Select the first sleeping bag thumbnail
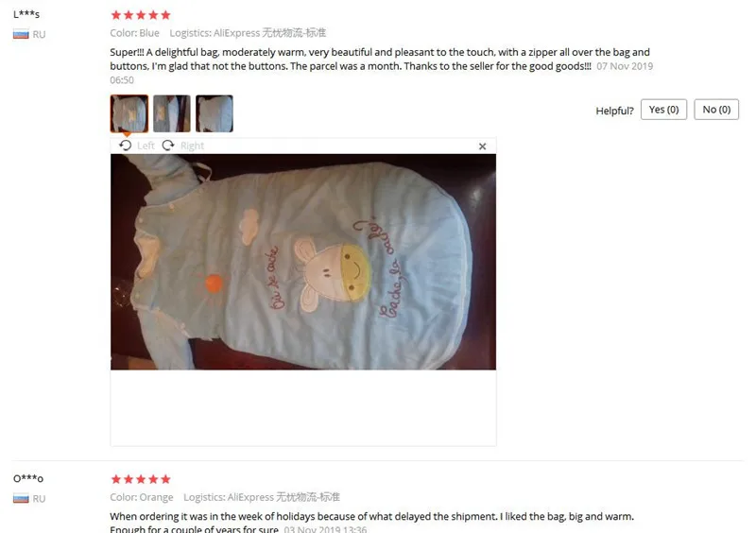Image resolution: width=756 pixels, height=533 pixels. [129, 113]
